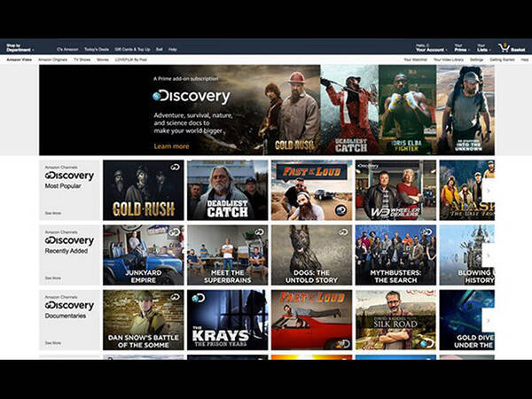Select the Amazon Originals tab
532x399 pixels.
tap(52, 59)
